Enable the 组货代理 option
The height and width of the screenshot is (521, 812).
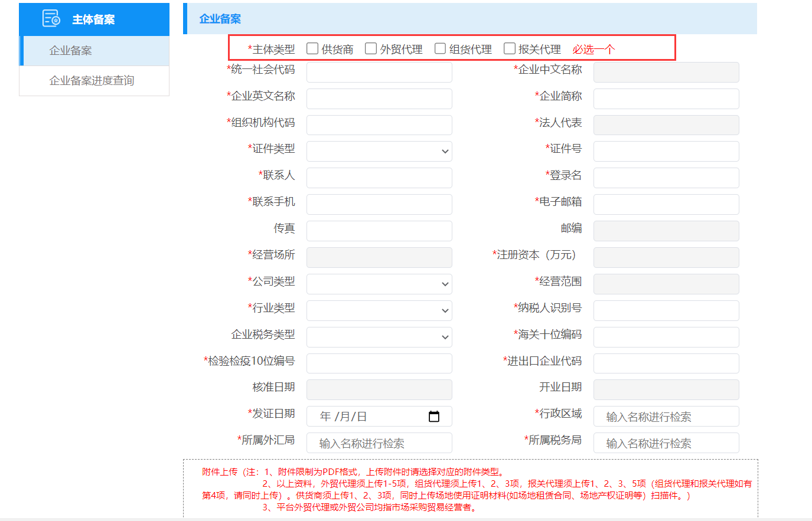tap(439, 48)
